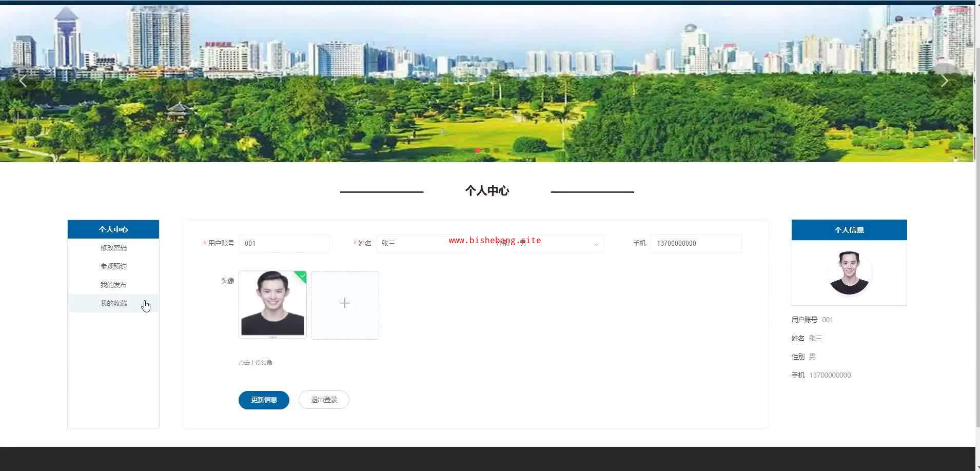Open 修改密码 in sidebar
This screenshot has width=980, height=471.
pos(113,248)
